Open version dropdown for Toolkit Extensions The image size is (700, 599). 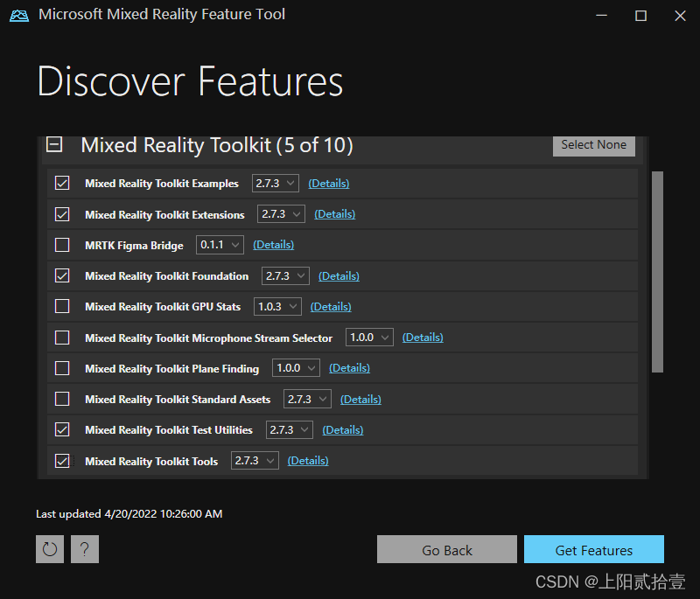click(x=281, y=214)
